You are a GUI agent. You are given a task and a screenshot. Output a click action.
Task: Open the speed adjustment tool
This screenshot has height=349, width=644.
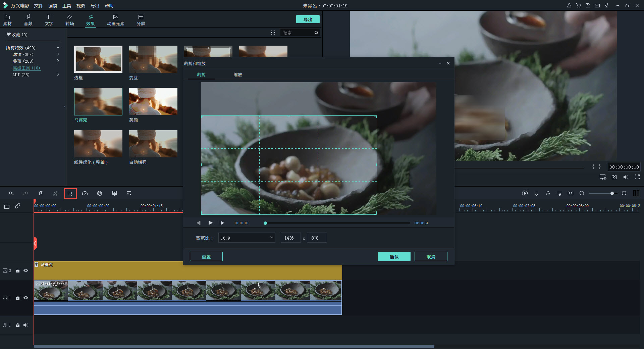coord(85,193)
